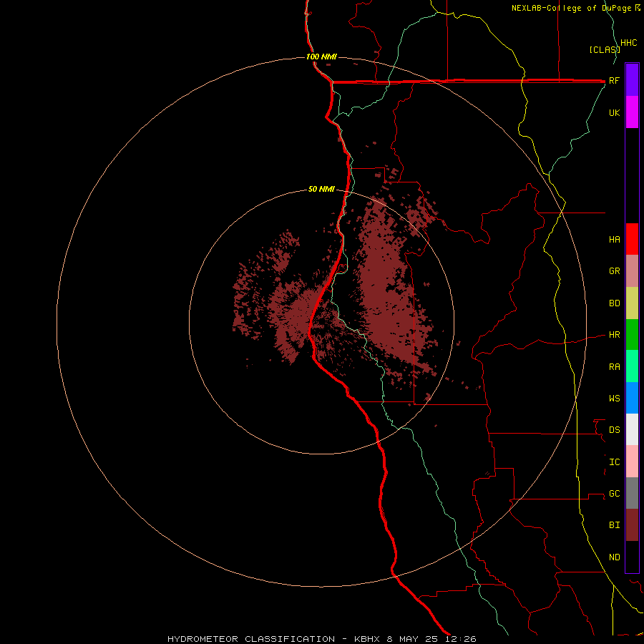
Task: Click the RF legend label
Action: (x=614, y=81)
